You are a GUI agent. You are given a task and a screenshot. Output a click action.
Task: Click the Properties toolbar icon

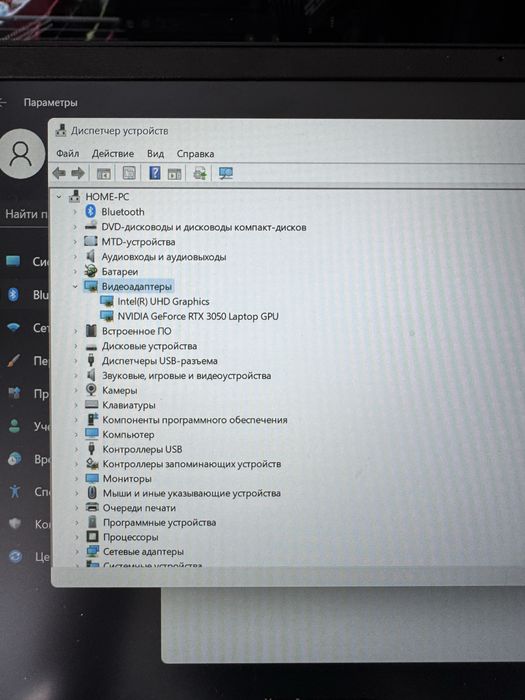coord(129,173)
